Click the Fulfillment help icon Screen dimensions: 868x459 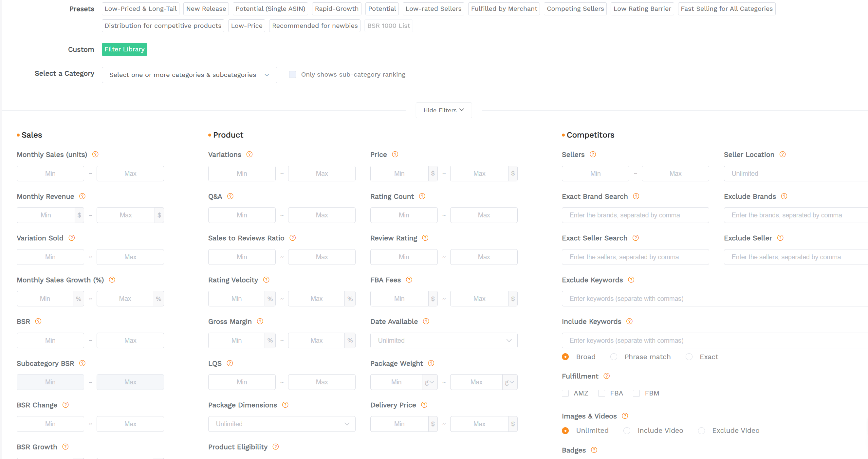click(x=606, y=376)
